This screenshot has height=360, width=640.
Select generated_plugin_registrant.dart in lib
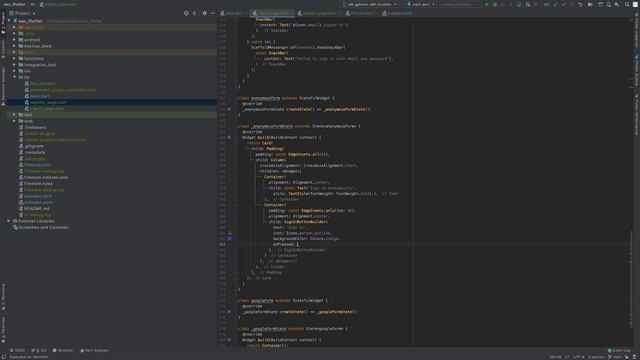(63, 90)
